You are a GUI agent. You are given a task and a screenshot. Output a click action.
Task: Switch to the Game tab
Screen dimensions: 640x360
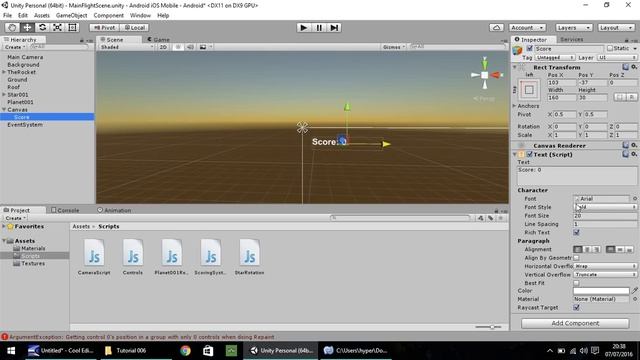(x=159, y=40)
